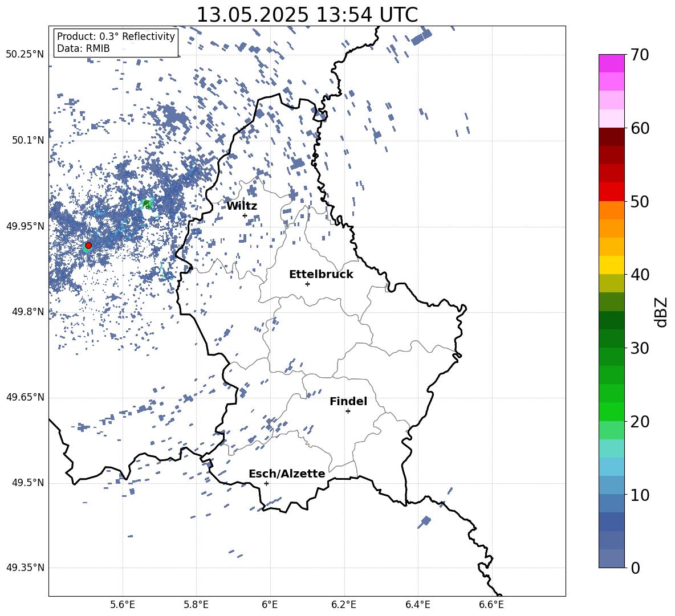Click the 6°E longitude label
Viewport: 675px width, 616px height.
(x=270, y=605)
